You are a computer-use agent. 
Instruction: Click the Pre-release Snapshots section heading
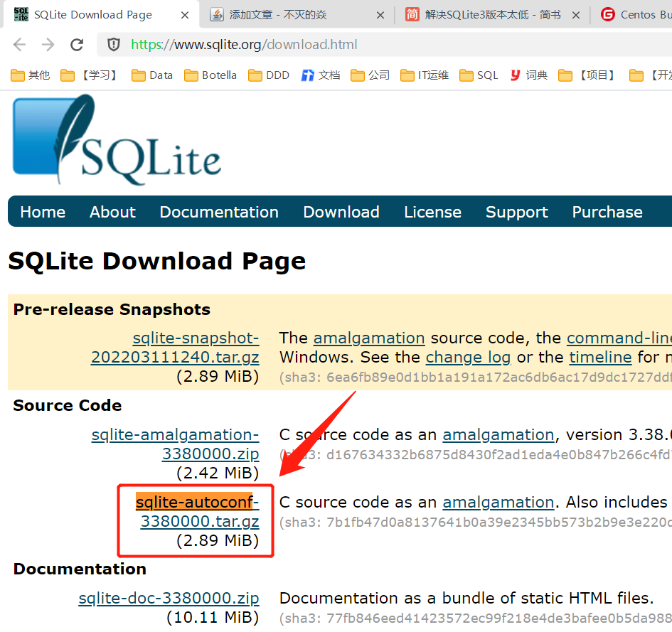pos(112,309)
